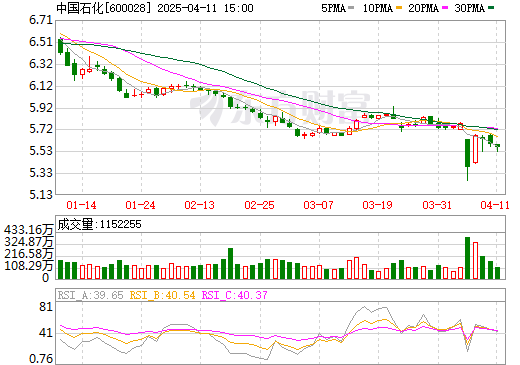Click the tallest red hollow volume bar

(x=475, y=261)
